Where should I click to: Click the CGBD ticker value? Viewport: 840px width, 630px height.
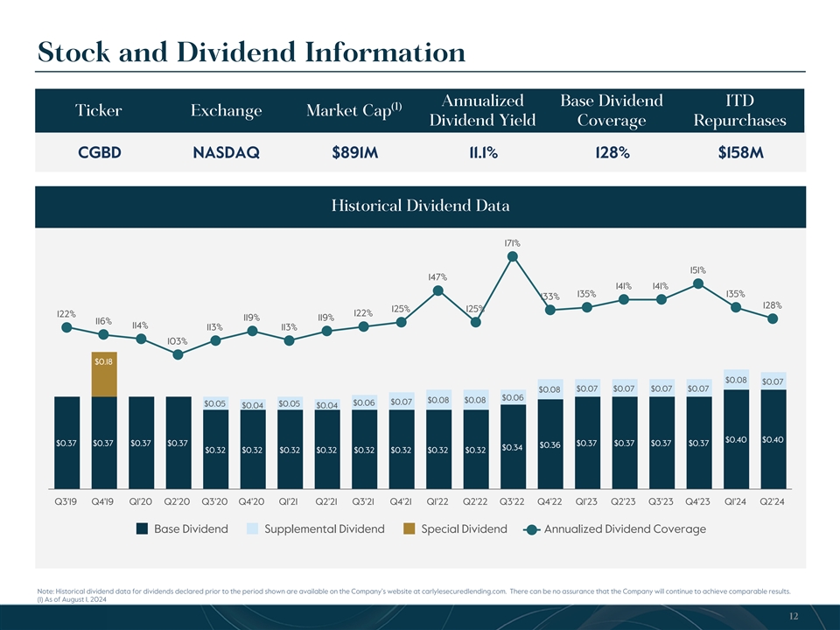tap(99, 153)
